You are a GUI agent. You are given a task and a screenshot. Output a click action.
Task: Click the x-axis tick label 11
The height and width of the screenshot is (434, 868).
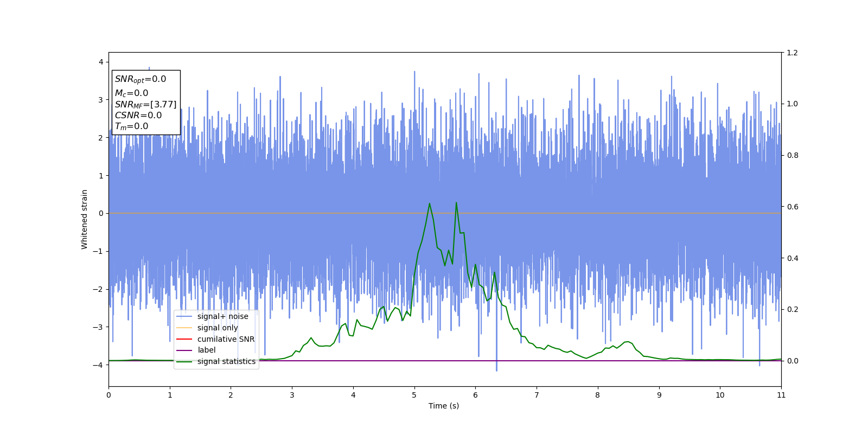tap(781, 395)
